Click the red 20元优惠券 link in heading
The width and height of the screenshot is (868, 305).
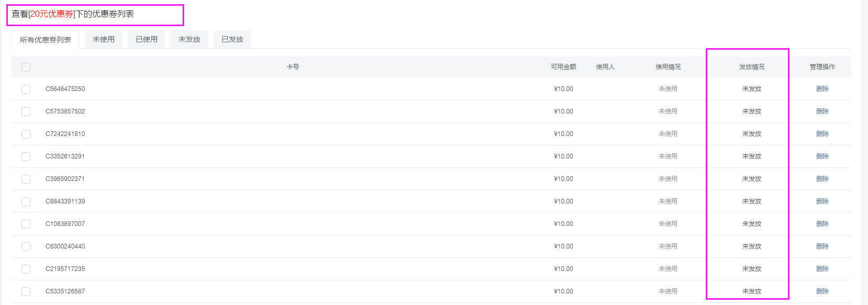coord(52,14)
